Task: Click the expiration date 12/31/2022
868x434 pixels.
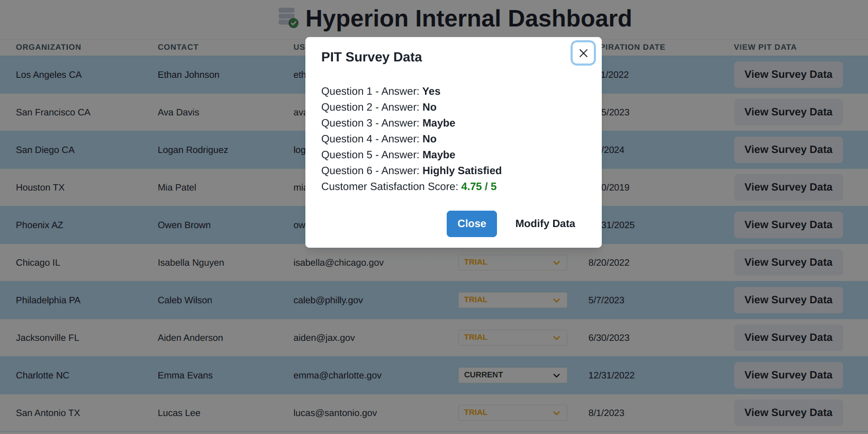Action: tap(611, 375)
